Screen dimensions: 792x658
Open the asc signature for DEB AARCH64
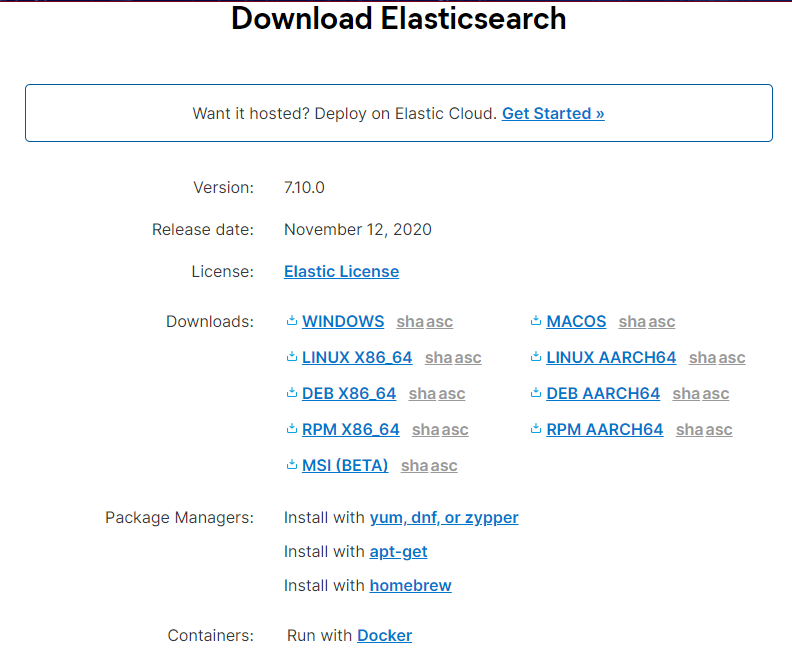(x=716, y=393)
